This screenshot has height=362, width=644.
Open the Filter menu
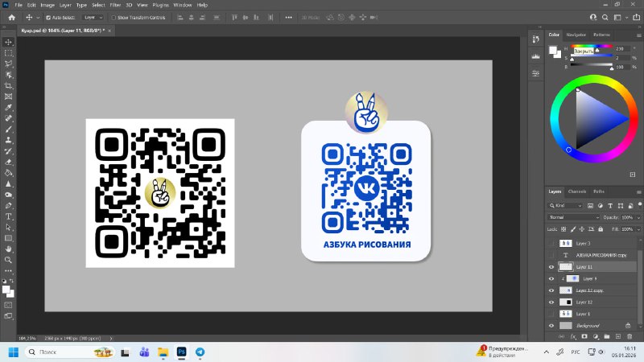[116, 5]
